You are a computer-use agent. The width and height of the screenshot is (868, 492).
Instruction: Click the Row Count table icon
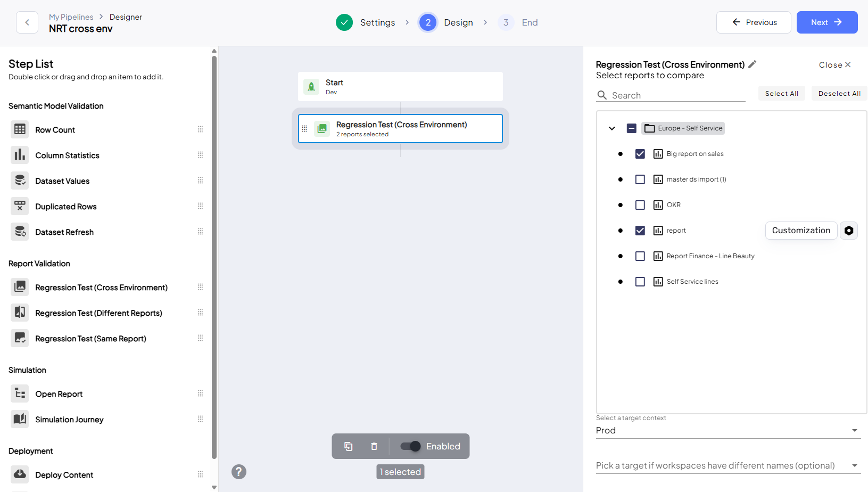pyautogui.click(x=20, y=129)
